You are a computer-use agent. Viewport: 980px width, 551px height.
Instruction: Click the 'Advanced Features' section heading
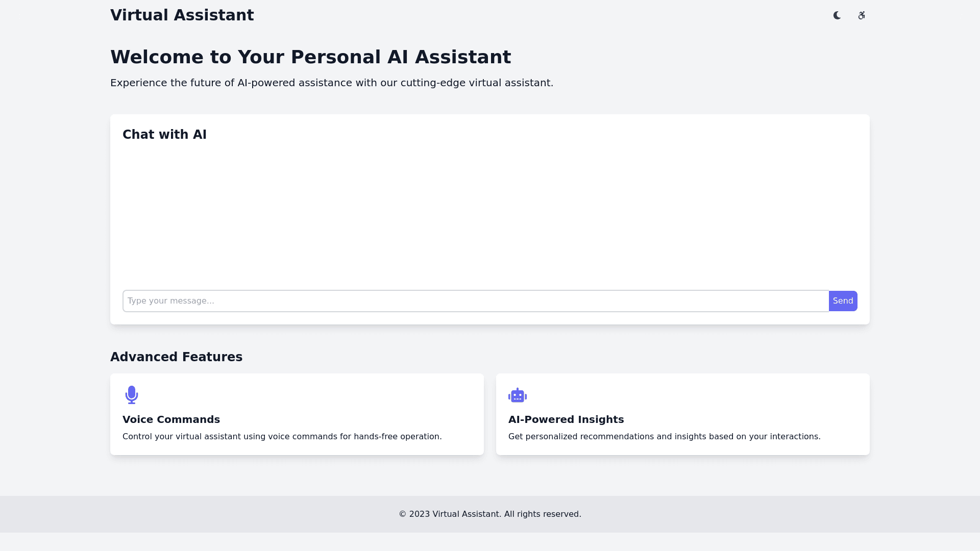[176, 357]
